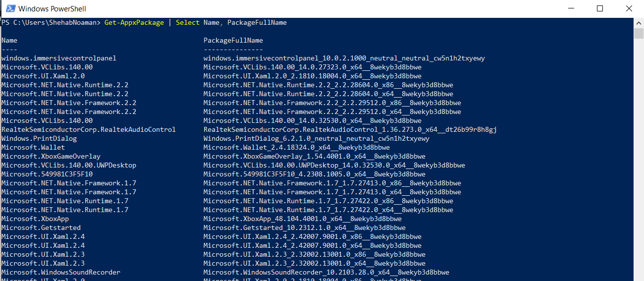
Task: Select NET.Native.Framework.1.7_1.7.27413.0_x86 full name
Action: click(x=332, y=183)
